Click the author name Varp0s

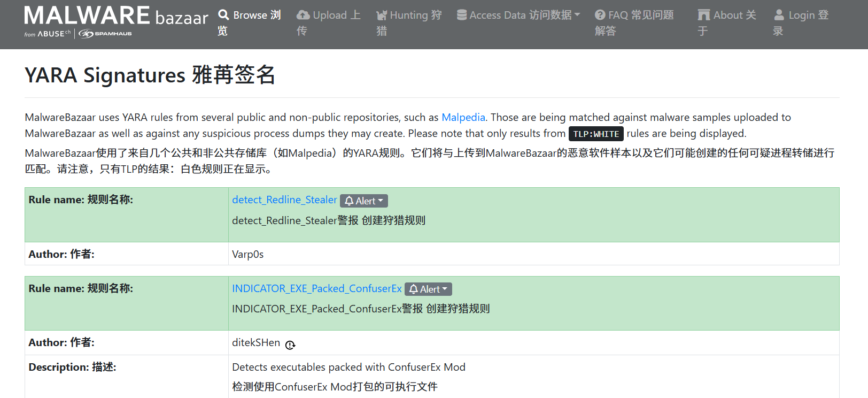coord(248,255)
